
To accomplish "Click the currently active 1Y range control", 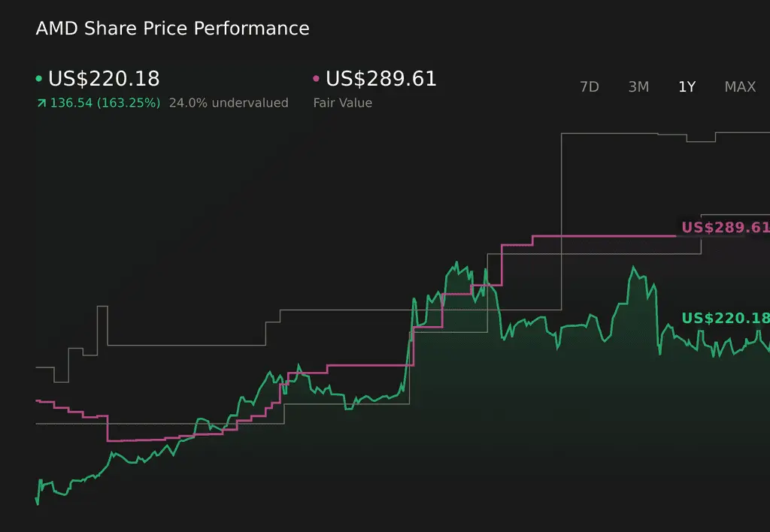I will coord(687,87).
